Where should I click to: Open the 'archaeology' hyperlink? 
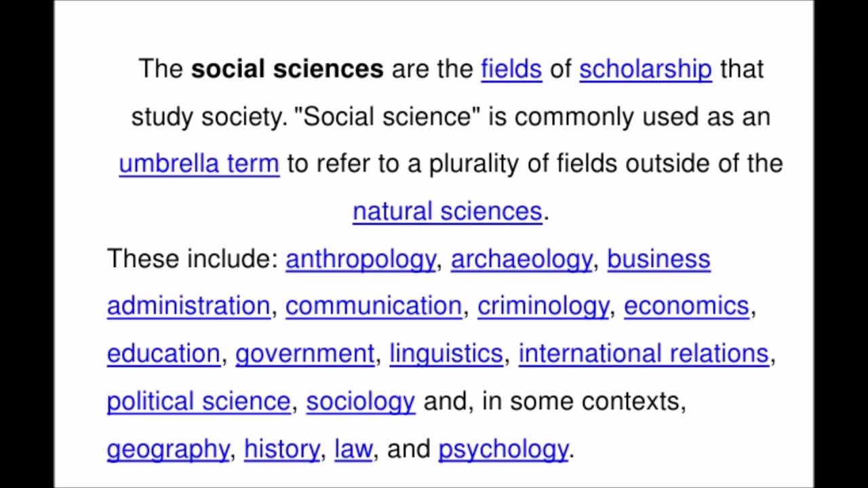click(x=521, y=259)
